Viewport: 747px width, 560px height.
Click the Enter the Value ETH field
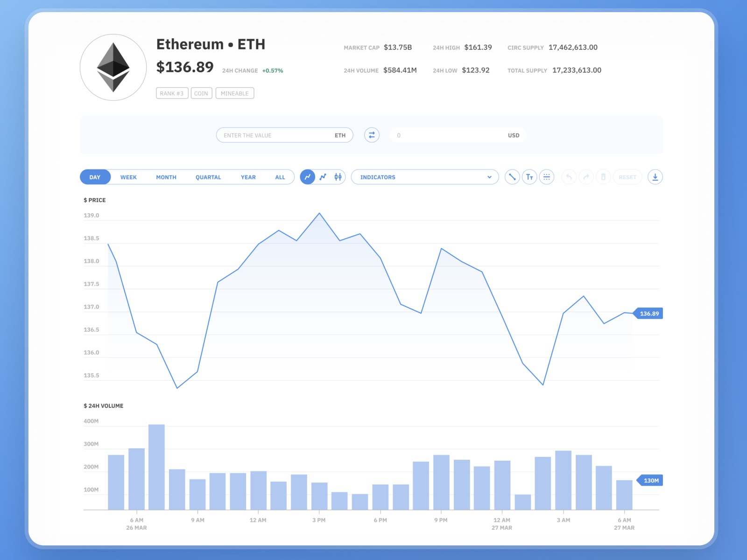click(x=285, y=135)
